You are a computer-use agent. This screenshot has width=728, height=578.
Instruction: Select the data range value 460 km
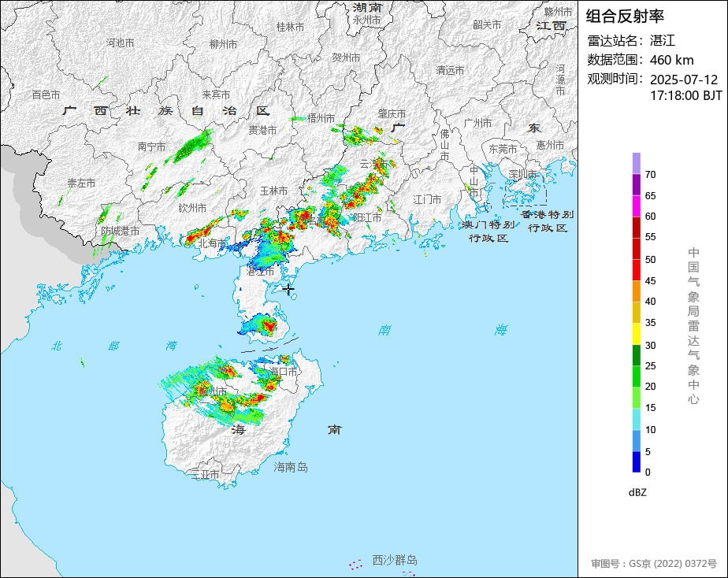(x=672, y=61)
